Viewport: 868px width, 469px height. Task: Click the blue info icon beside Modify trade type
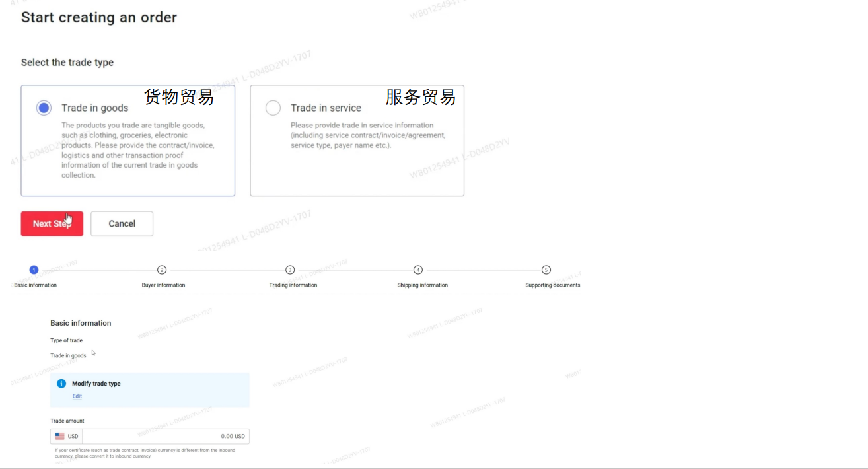coord(61,384)
